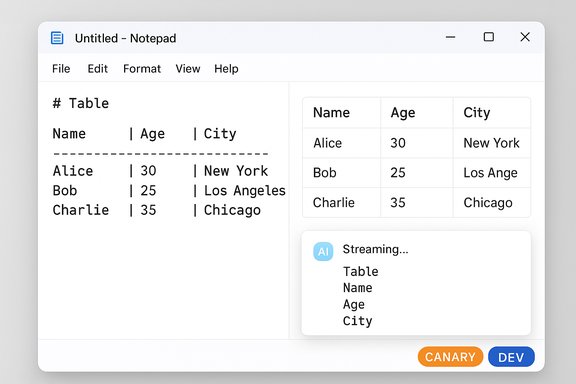Click 'Bob' in the editor text
This screenshot has height=384, width=576.
[x=65, y=191]
